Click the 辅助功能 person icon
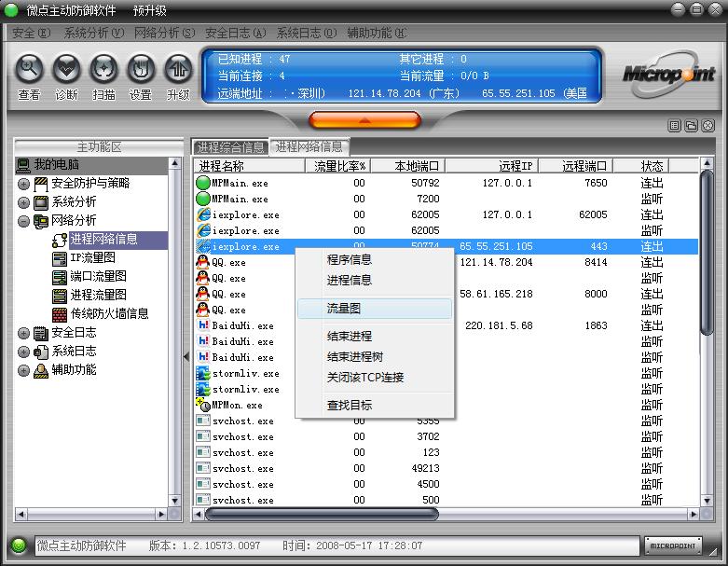 click(x=41, y=370)
